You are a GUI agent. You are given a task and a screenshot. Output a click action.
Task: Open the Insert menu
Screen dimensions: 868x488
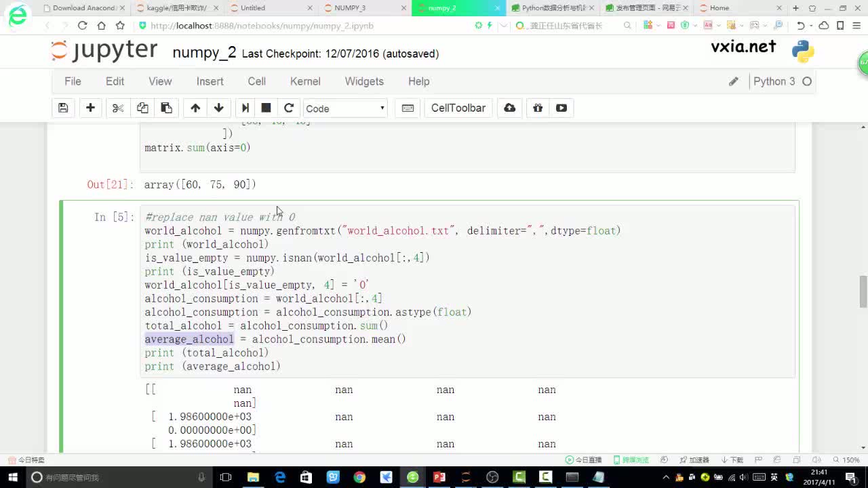[210, 81]
